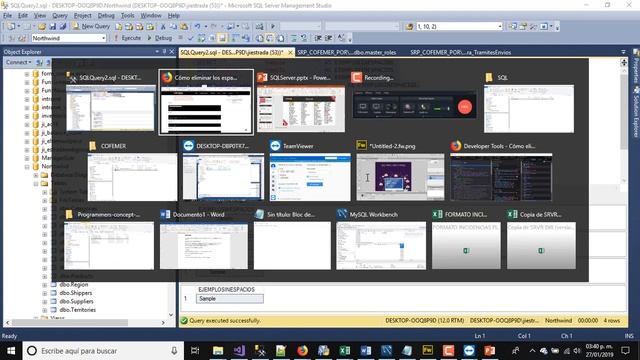Open the Project menu
The width and height of the screenshot is (640, 360).
(x=82, y=15)
